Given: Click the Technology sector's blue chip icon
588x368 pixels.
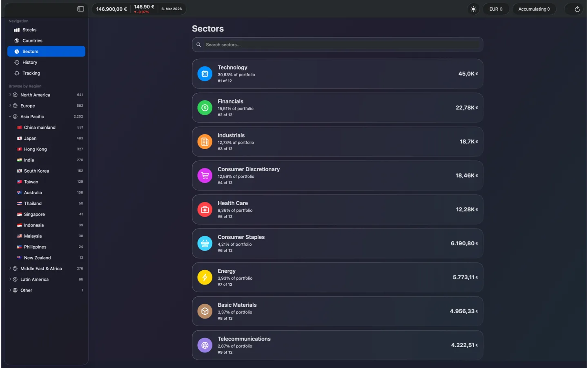Looking at the screenshot, I should point(205,74).
